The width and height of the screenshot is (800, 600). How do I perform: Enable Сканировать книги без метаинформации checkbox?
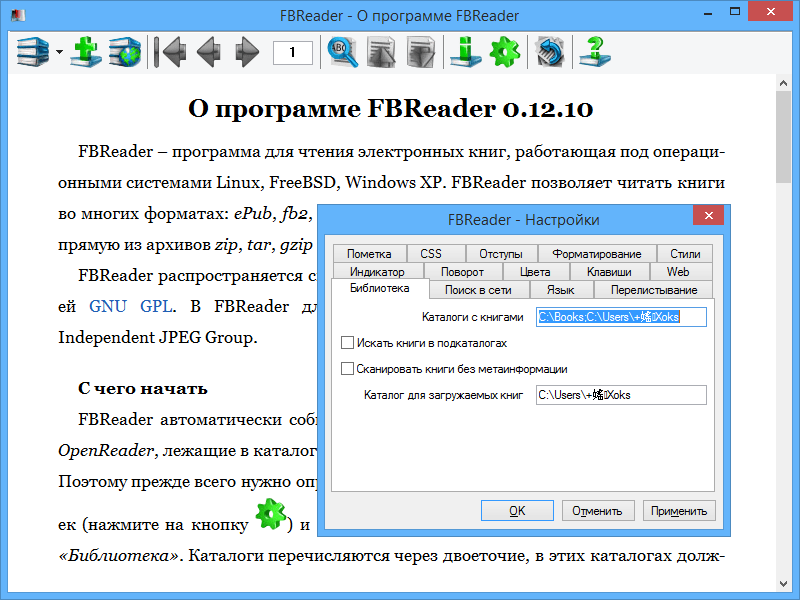pyautogui.click(x=347, y=368)
